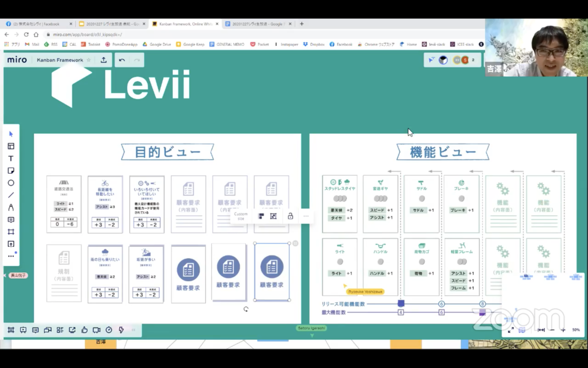Enter fullscreen via expand arrows icon

[x=511, y=330]
